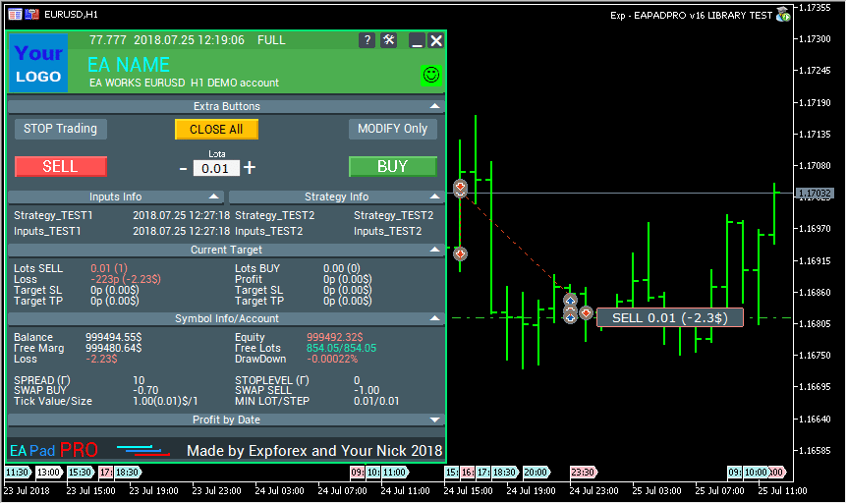Click the chart window icon beside EURUSD,H1

pyautogui.click(x=15, y=15)
